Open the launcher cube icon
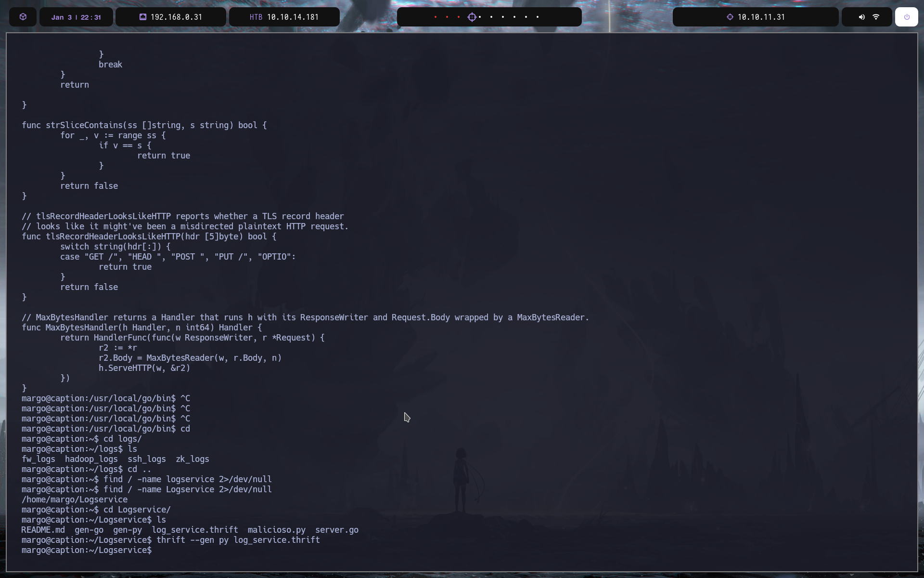Screen dimensions: 924x578 click(23, 17)
